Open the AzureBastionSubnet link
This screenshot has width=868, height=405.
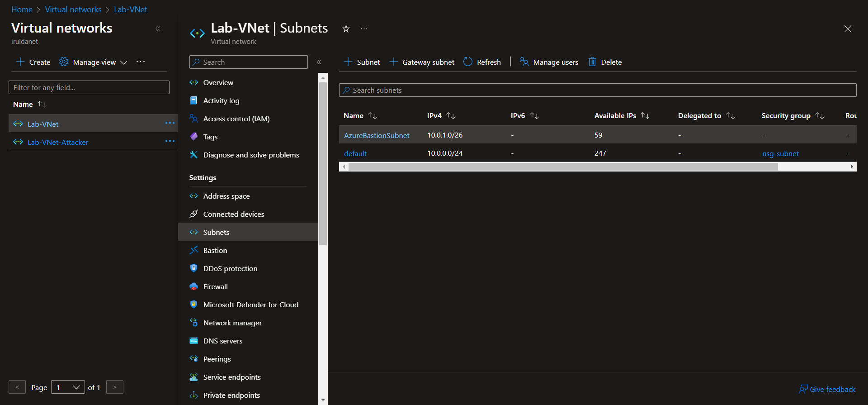[377, 135]
